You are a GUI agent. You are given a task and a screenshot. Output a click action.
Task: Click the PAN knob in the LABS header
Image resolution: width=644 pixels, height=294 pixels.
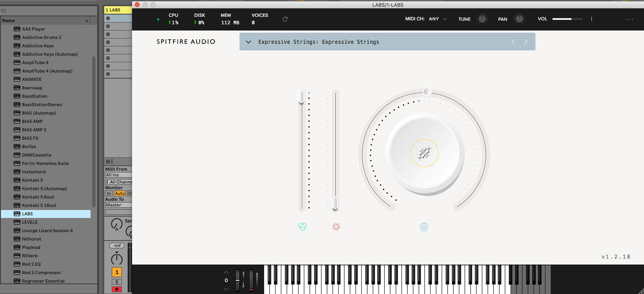coord(519,19)
